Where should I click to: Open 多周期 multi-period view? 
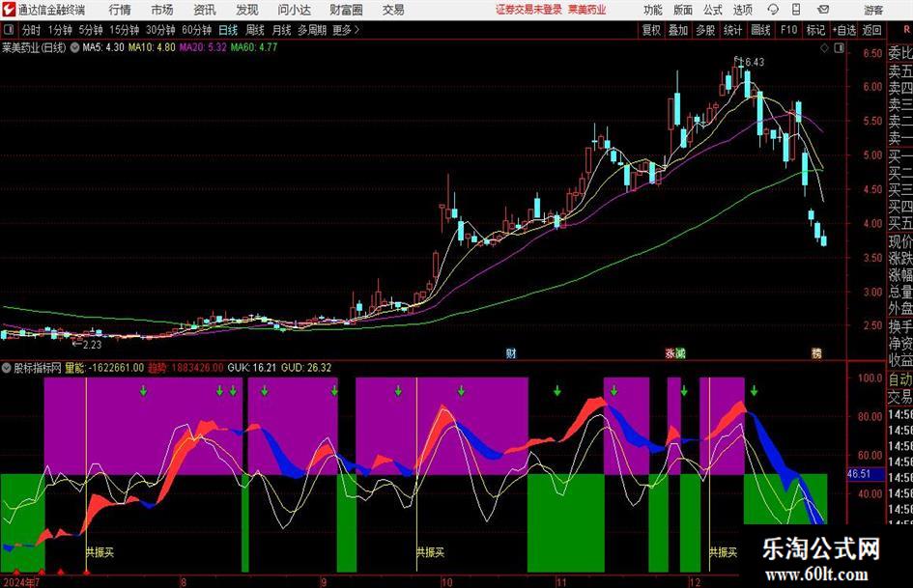point(312,30)
